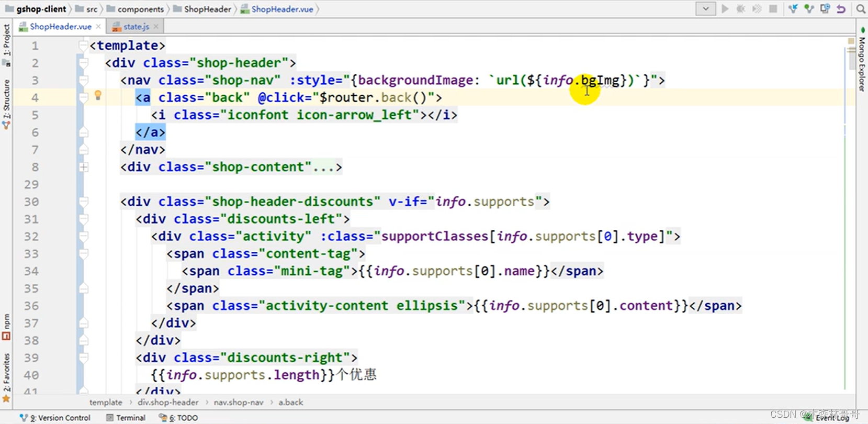Click the folded '...' placeholder on line 8
Viewport: 868px width, 424px height.
(324, 167)
